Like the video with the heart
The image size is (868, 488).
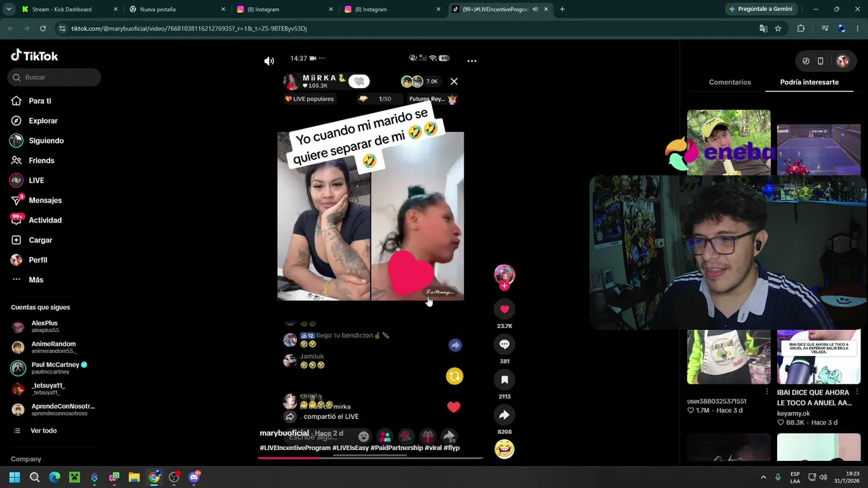coord(505,309)
